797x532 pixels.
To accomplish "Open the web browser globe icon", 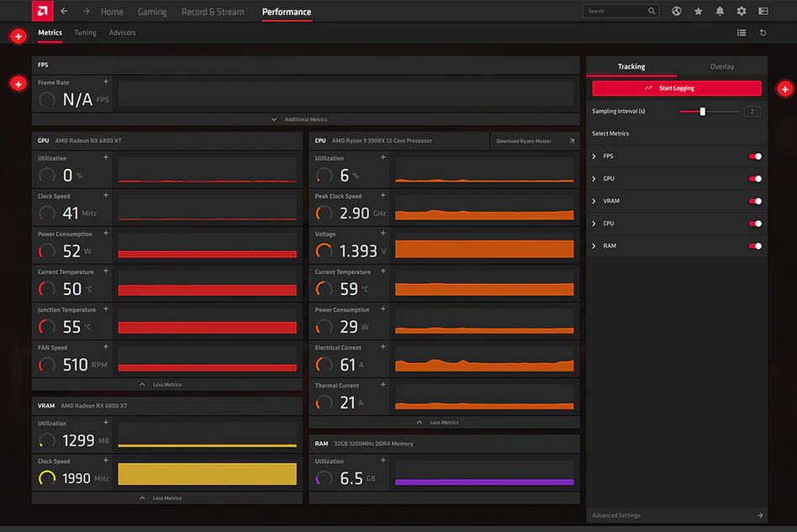I will (676, 11).
